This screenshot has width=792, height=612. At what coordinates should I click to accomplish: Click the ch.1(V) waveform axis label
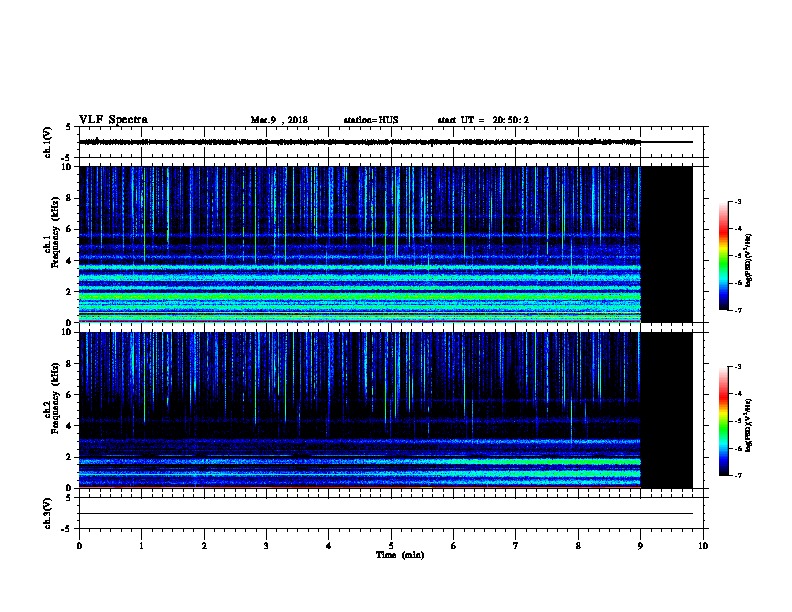coord(47,142)
